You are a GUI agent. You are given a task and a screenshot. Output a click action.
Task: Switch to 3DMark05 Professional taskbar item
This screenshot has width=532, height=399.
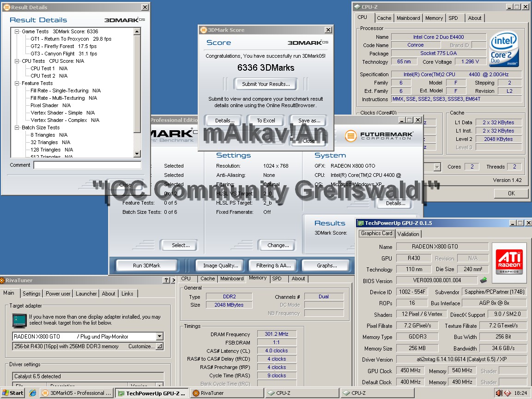coord(77,393)
